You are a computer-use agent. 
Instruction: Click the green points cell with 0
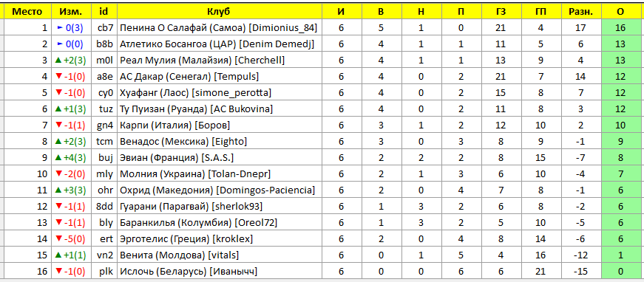click(x=620, y=272)
